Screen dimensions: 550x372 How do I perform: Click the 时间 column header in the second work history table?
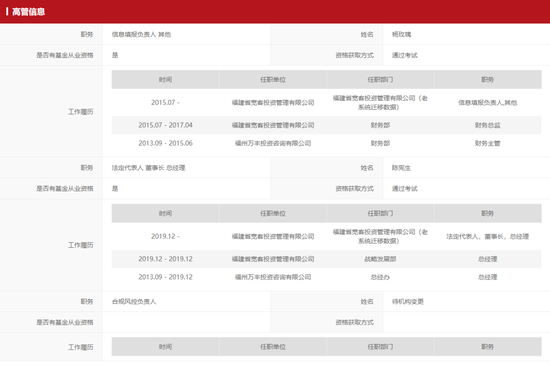point(165,213)
